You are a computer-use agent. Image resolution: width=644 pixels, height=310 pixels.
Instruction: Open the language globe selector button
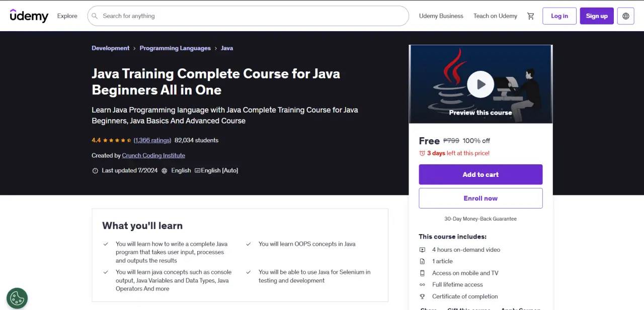click(x=626, y=16)
